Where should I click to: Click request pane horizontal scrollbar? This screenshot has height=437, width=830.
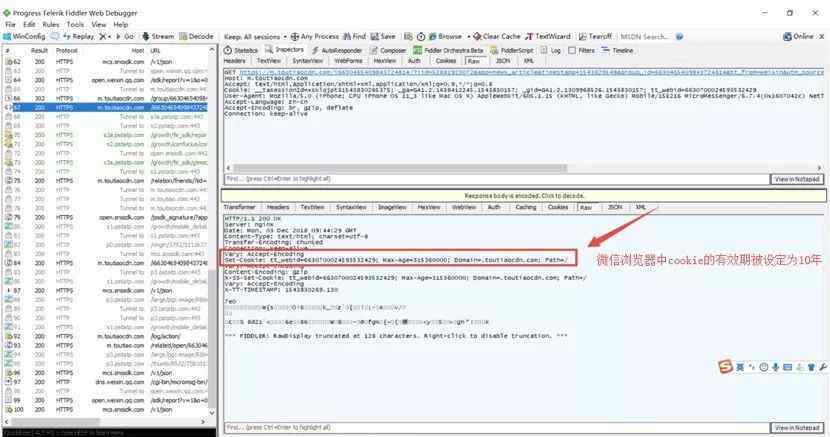pos(400,168)
